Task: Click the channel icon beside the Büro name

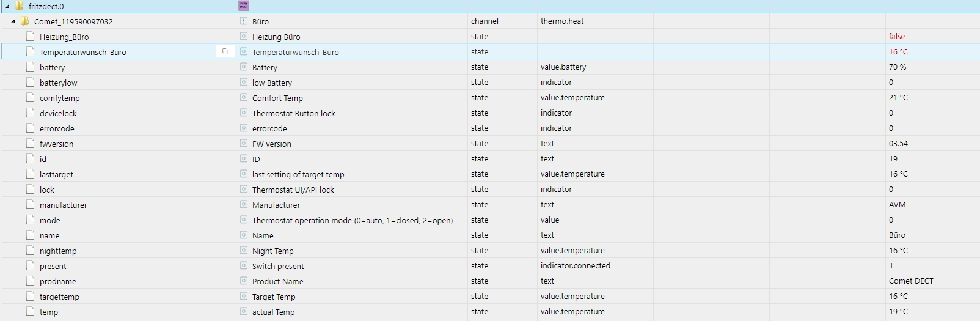Action: pos(244,21)
